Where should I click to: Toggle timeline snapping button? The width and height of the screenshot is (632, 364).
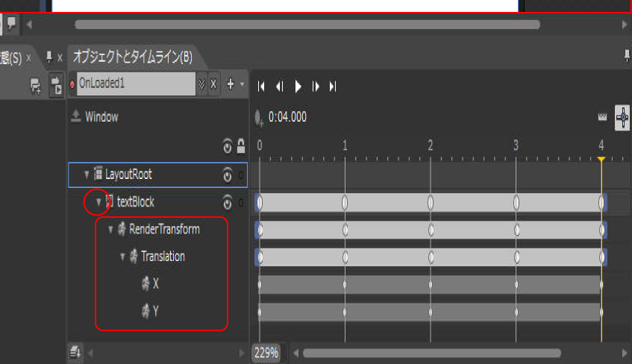(x=622, y=117)
